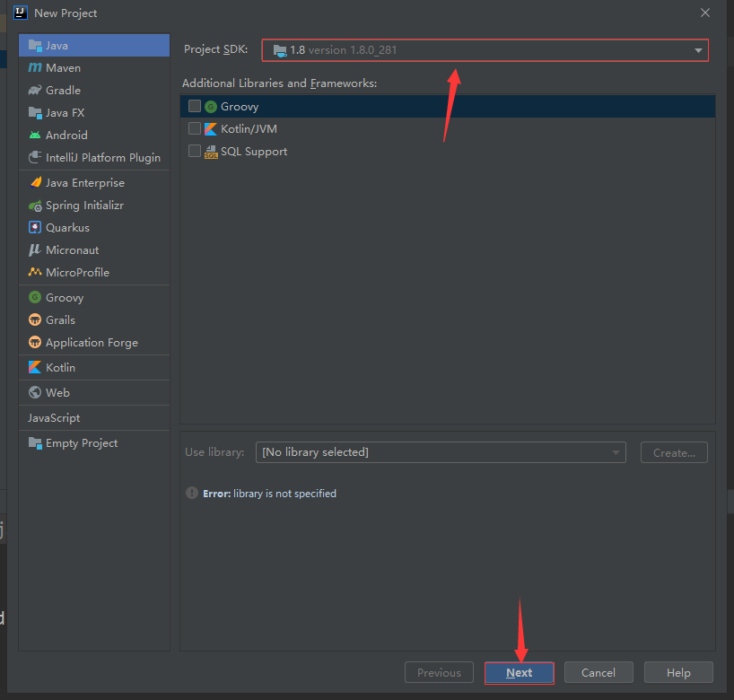Open the Use library dropdown

(441, 452)
